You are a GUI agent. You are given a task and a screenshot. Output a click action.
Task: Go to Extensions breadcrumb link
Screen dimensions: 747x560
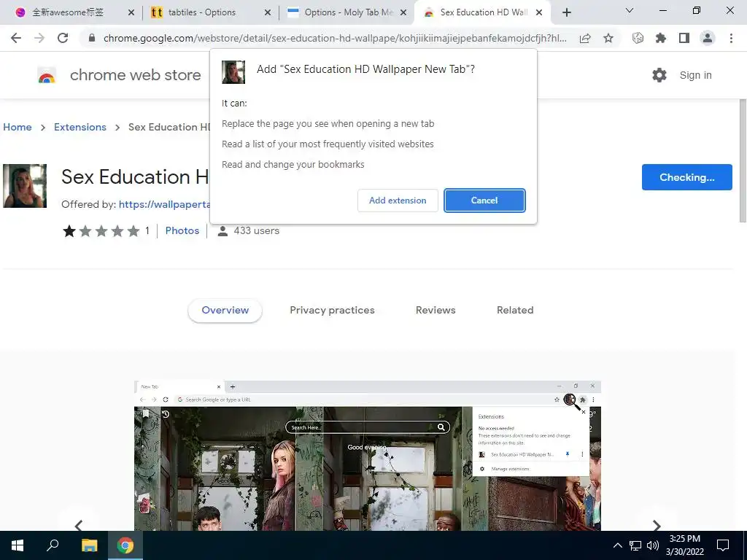(80, 127)
